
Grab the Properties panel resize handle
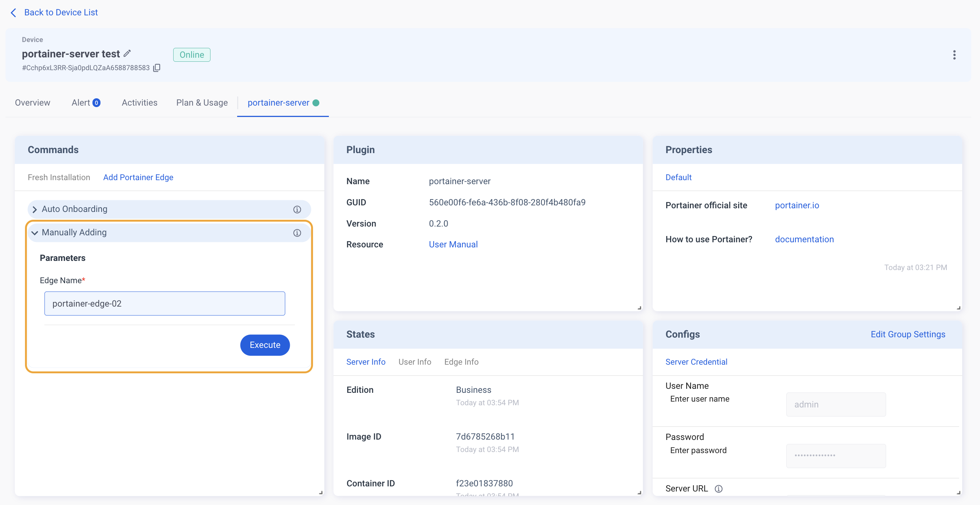958,308
